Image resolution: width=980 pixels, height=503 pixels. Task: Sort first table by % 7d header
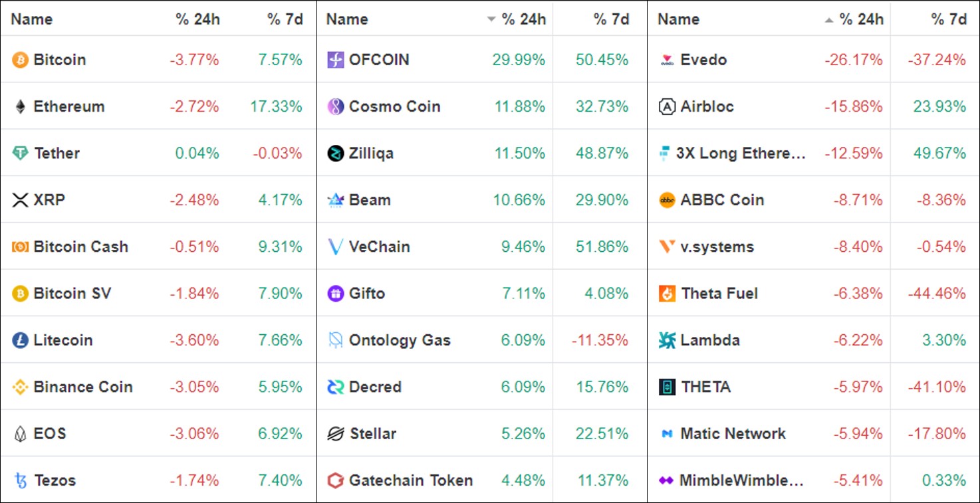[x=285, y=19]
